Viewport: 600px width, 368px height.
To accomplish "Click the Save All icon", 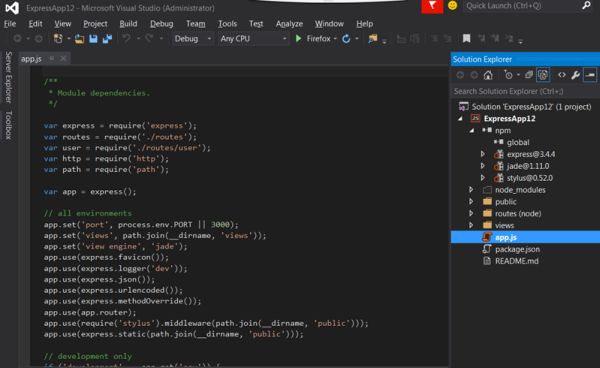I will (107, 39).
